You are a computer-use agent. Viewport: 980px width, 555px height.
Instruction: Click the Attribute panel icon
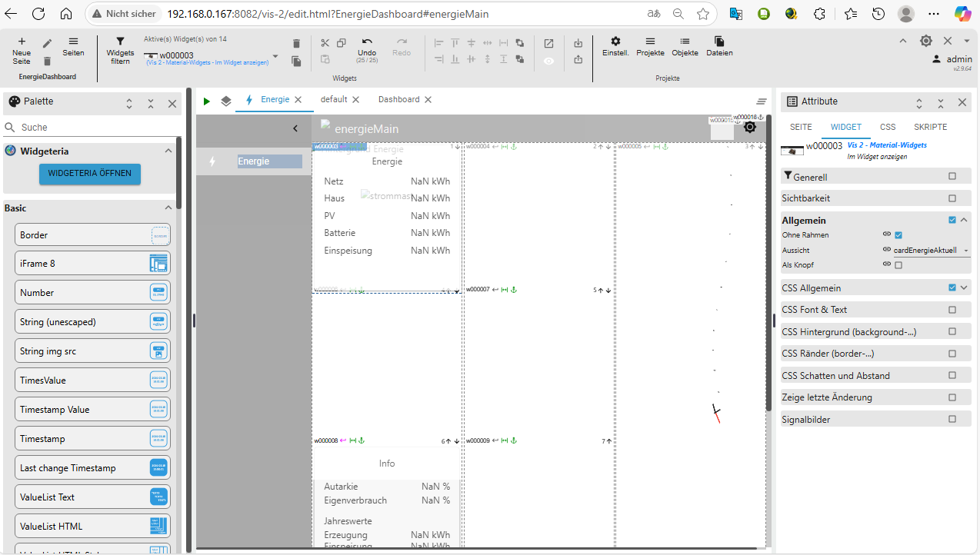792,101
